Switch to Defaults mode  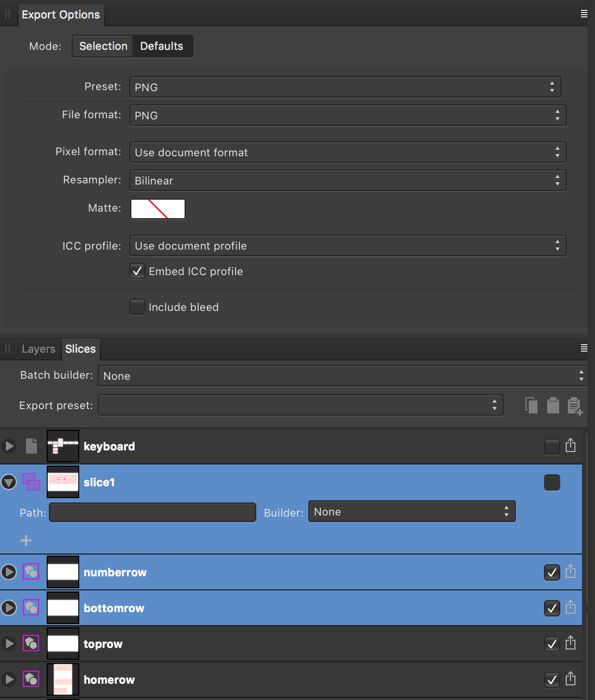coord(162,46)
